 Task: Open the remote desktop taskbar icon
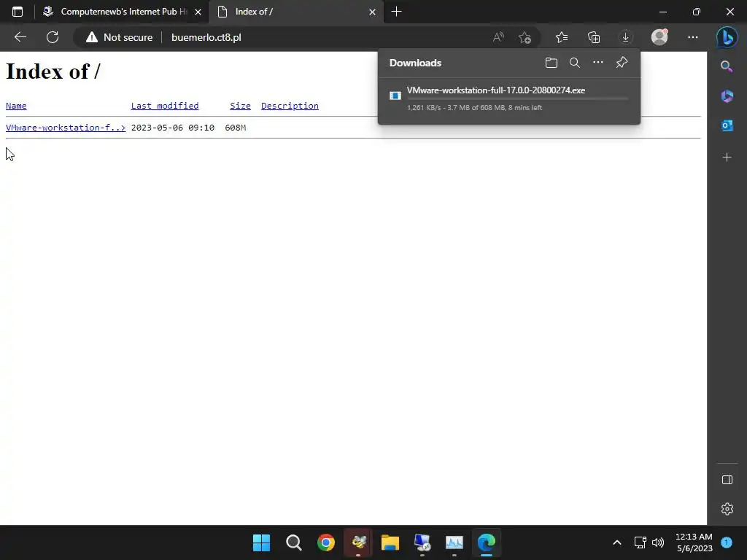(x=422, y=542)
